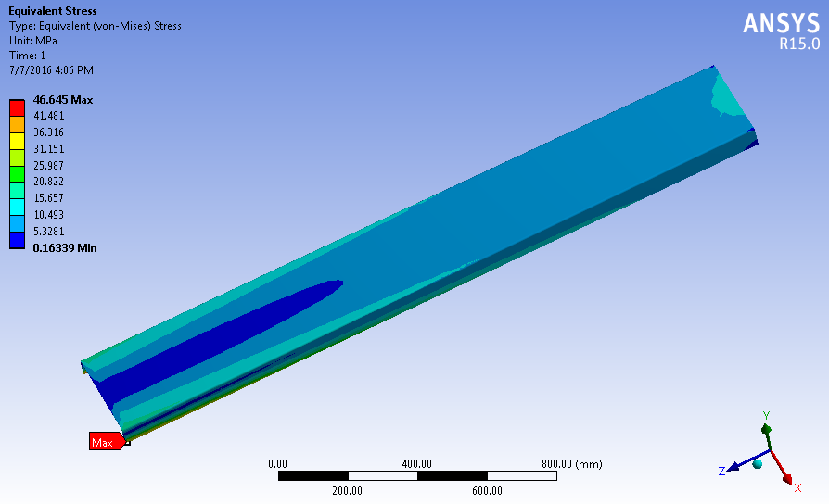This screenshot has width=829, height=504.
Task: Click the '7/7/2016 4:06 PM' timestamp
Action: point(51,70)
